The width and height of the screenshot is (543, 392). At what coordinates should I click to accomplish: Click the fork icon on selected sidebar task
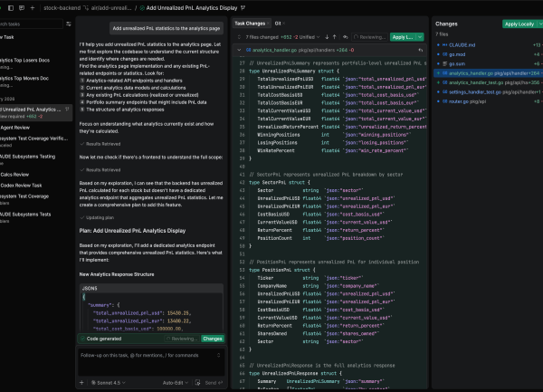[x=67, y=109]
